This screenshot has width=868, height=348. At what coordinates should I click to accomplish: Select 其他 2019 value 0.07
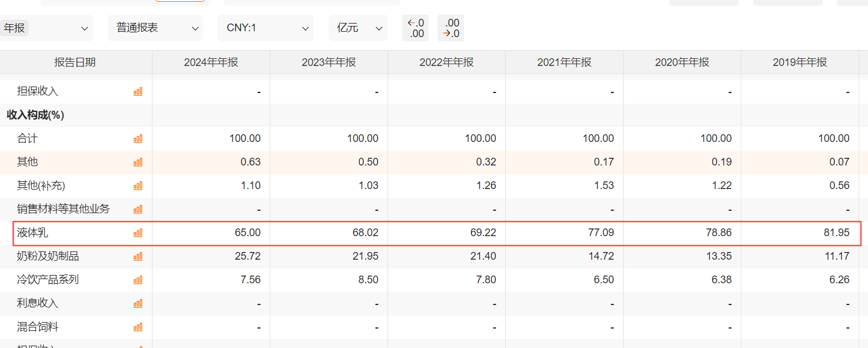tap(839, 162)
